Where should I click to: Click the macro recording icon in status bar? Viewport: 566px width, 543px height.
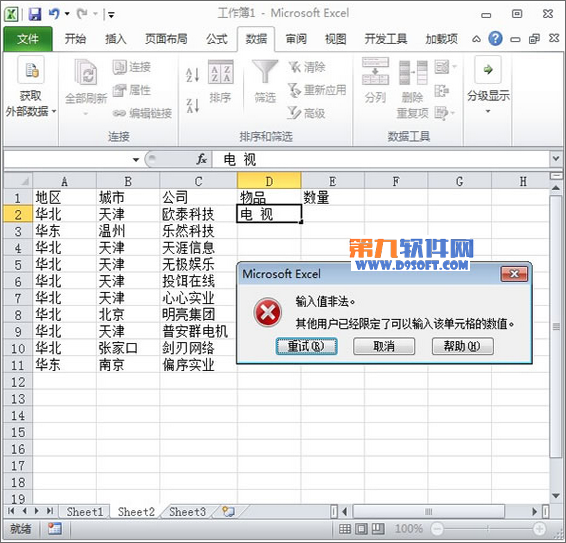(55, 529)
